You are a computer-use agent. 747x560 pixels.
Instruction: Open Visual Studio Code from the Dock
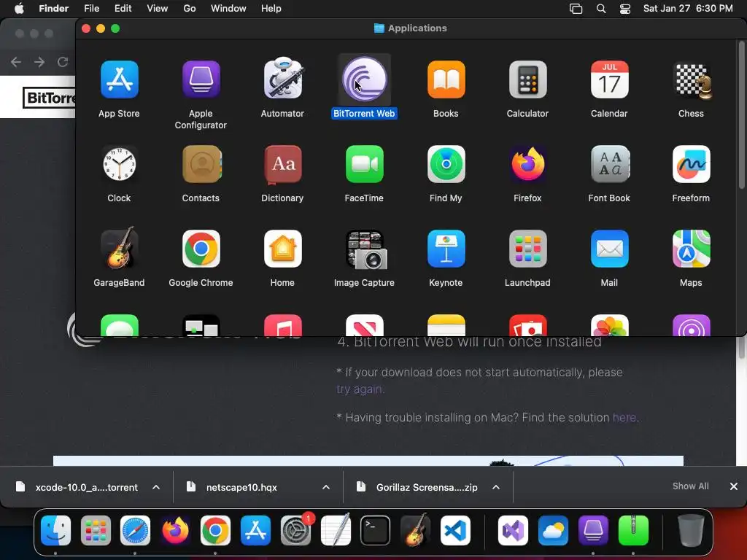click(x=455, y=530)
